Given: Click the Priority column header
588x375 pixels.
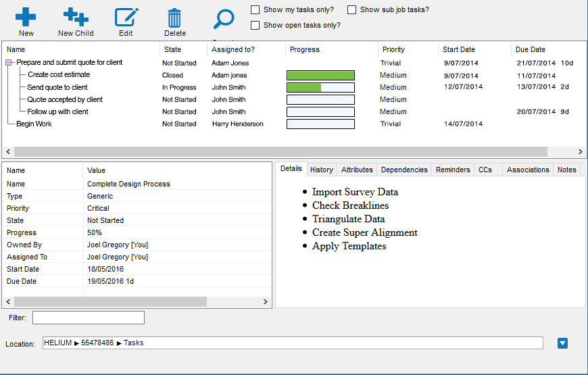Looking at the screenshot, I should 393,49.
